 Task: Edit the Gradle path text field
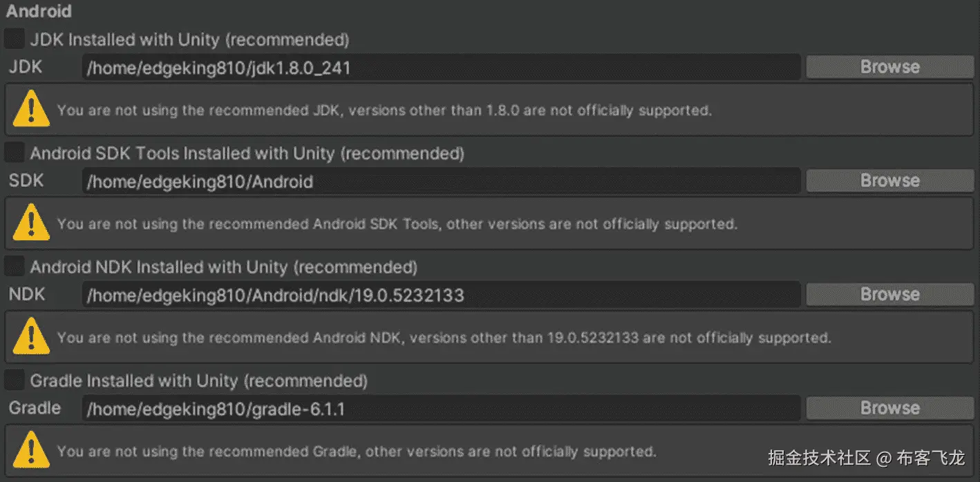point(441,409)
